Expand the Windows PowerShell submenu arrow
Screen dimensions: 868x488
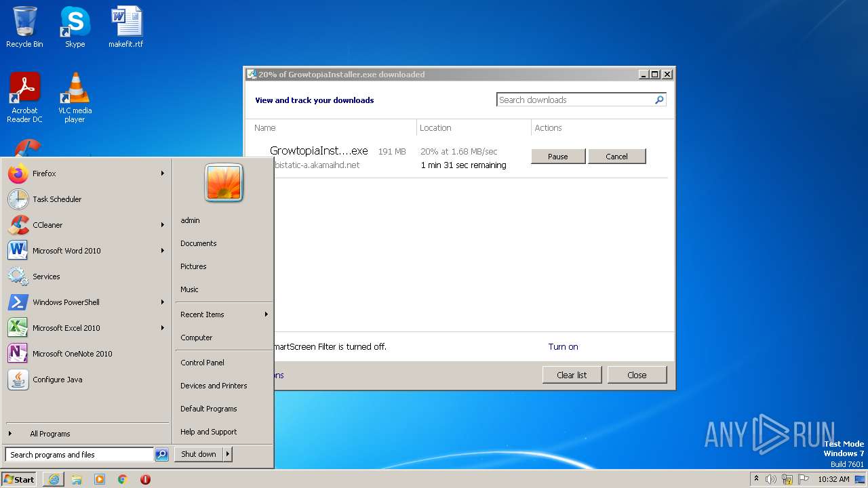tap(163, 302)
